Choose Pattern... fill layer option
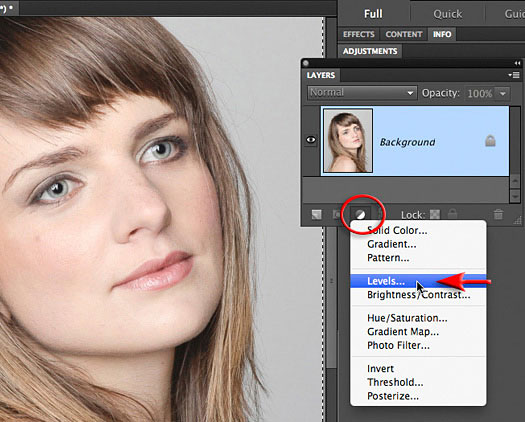The width and height of the screenshot is (525, 422). (418, 258)
